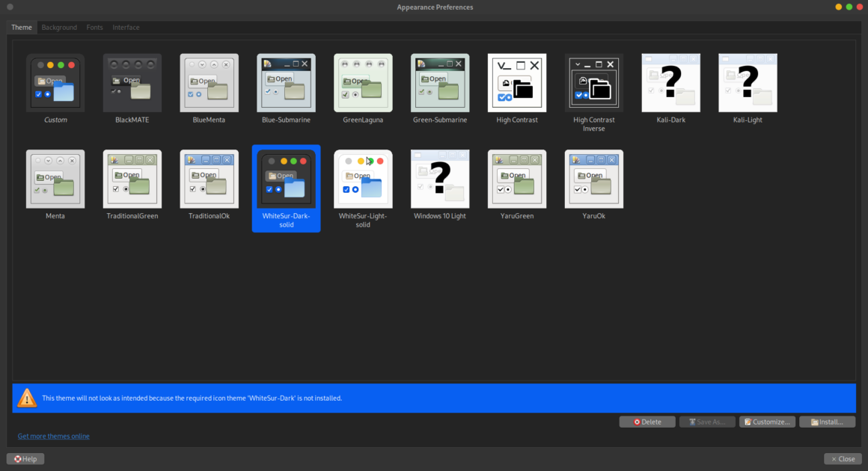Select the Menta theme
The width and height of the screenshot is (868, 471).
55,179
